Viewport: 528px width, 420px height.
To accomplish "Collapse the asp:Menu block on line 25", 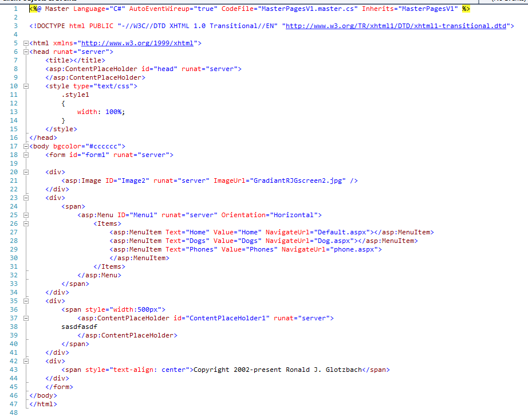I will (x=26, y=215).
